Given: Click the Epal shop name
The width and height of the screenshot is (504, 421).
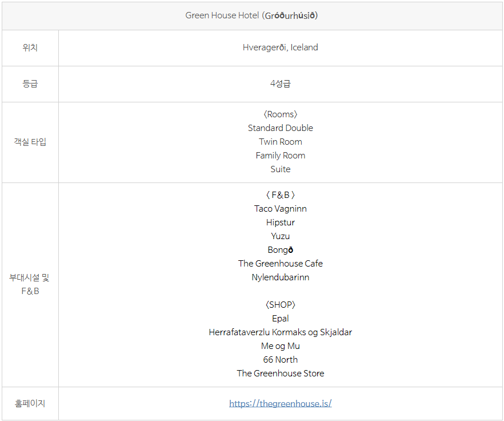Looking at the screenshot, I should [x=280, y=319].
